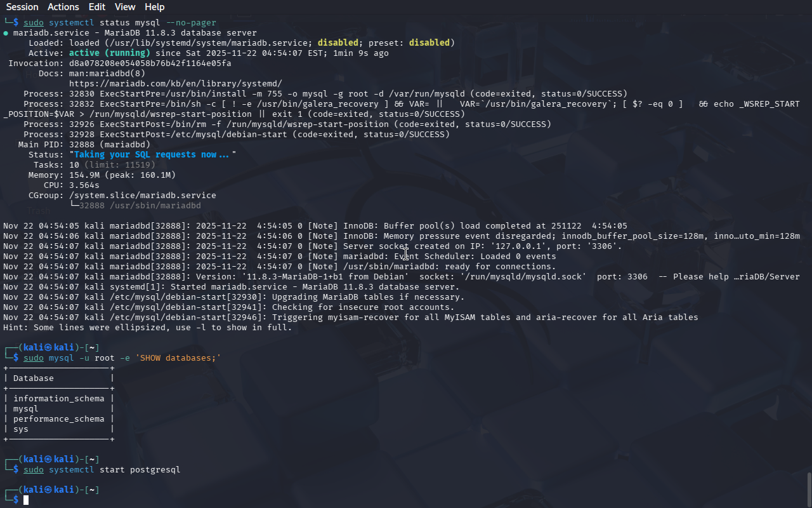Click the blinking cursor block at the last prompt
812x508 pixels.
point(26,500)
